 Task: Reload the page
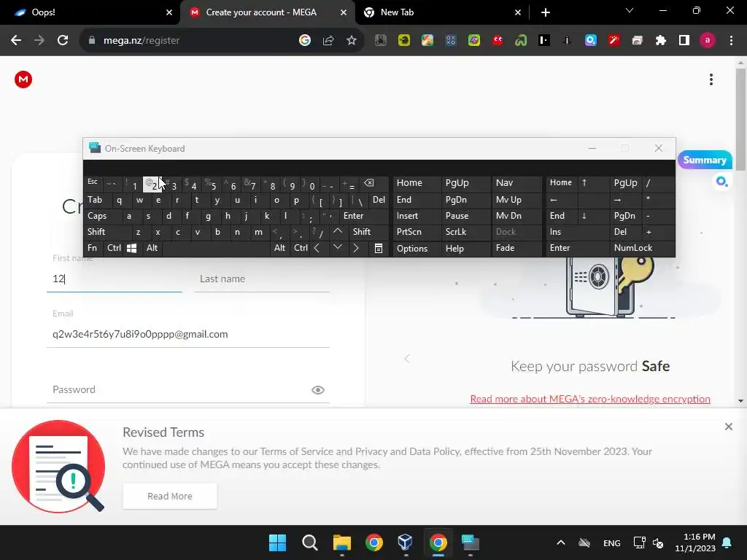click(63, 41)
